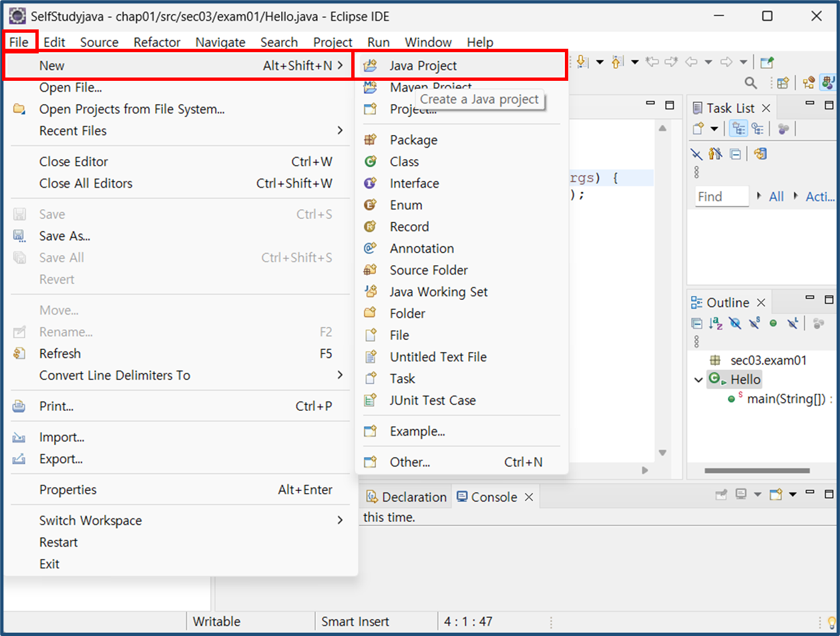Click Open Console icon in Console toolbar
The image size is (840, 636).
(x=775, y=495)
